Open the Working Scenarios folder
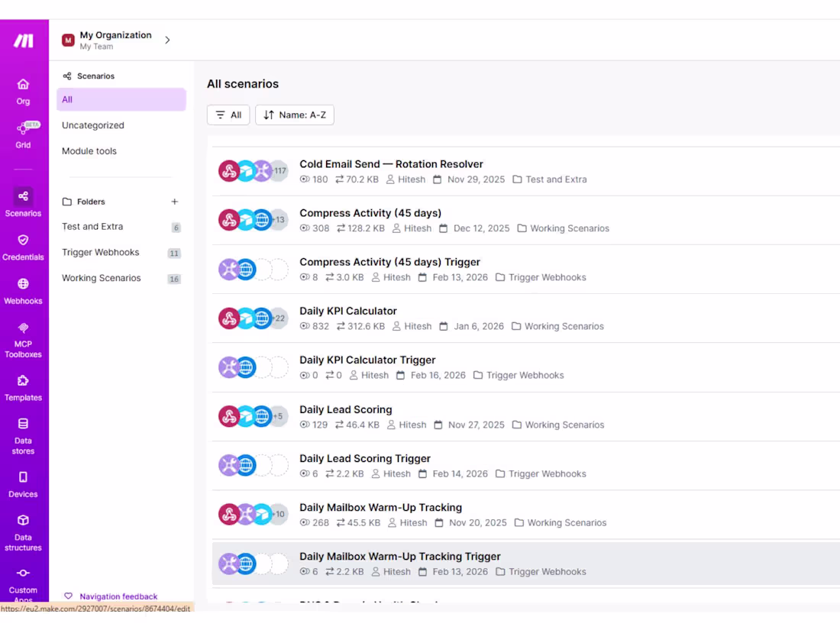The height and width of the screenshot is (630, 840). (102, 278)
